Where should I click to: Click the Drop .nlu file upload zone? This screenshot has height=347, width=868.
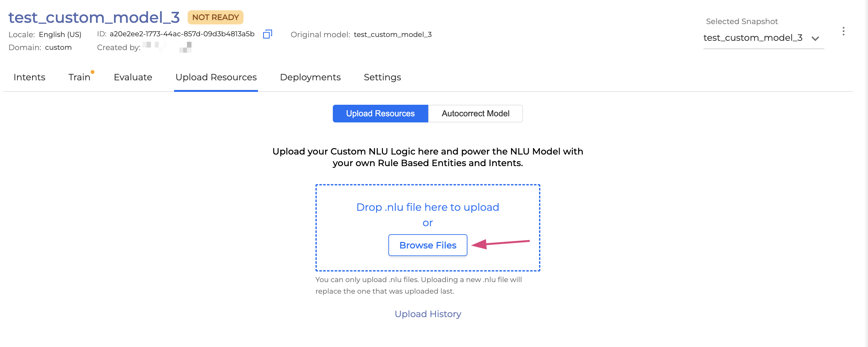click(427, 207)
